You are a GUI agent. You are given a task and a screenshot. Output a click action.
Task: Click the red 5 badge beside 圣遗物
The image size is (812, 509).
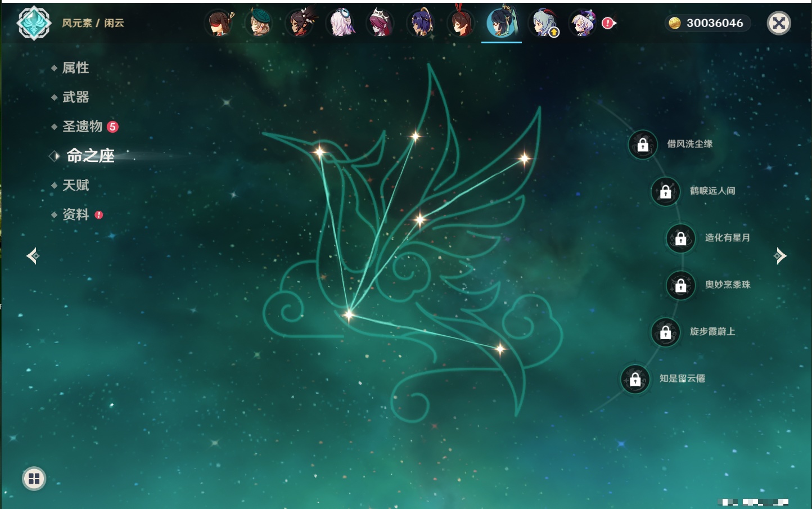coord(112,127)
